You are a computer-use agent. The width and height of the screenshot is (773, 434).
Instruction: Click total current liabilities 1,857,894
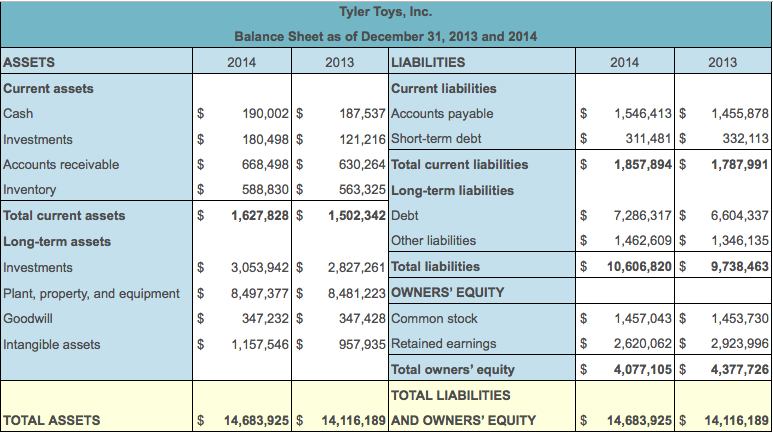643,165
